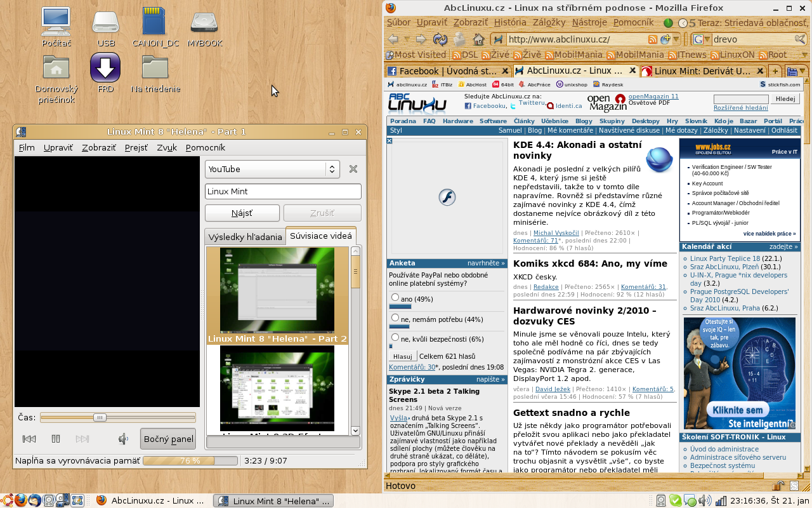Click the AbcLinuxu site search field
The height and width of the screenshot is (508, 812).
click(740, 99)
